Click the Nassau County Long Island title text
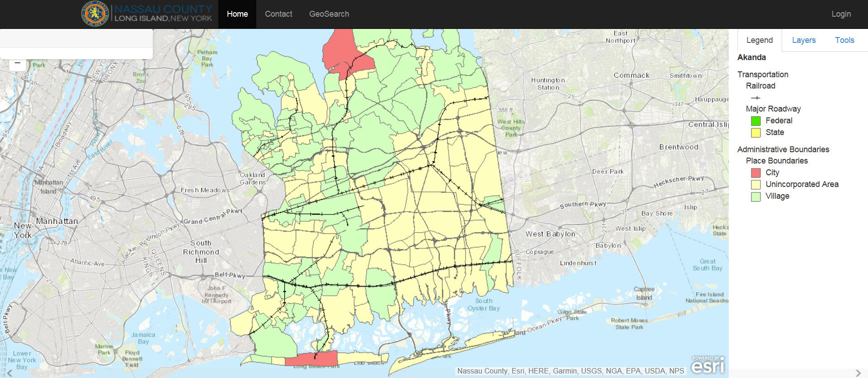Image resolution: width=868 pixels, height=378 pixels. tap(163, 14)
